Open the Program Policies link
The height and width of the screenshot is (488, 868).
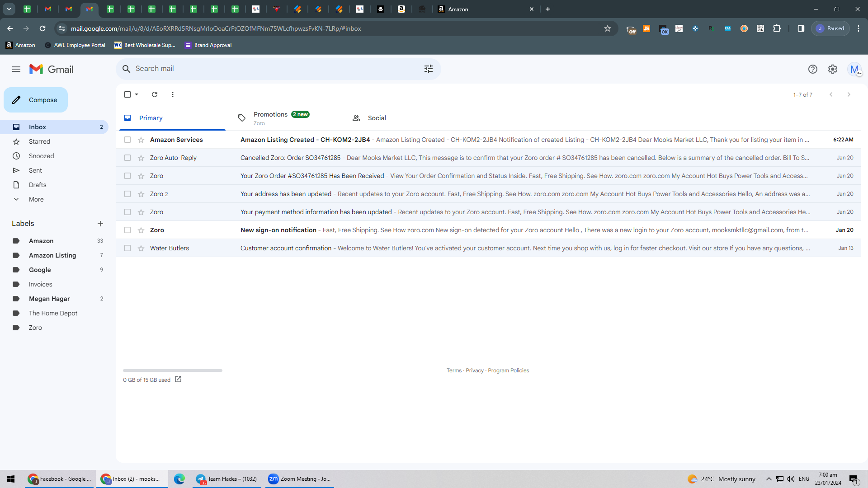tap(508, 371)
